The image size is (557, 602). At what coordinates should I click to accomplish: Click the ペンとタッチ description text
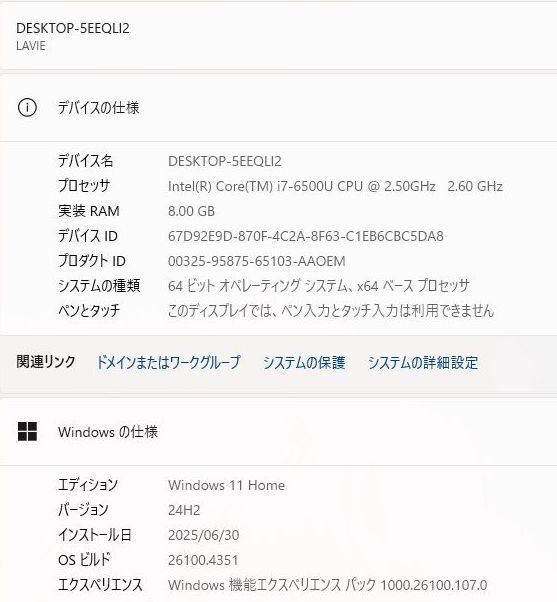331,311
